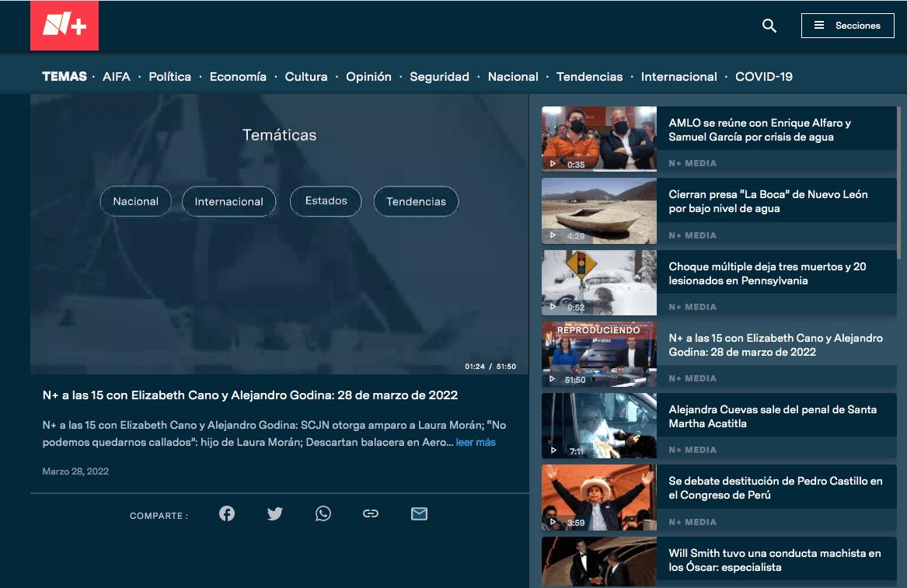Open headline Will Smith conducta machista
Image resolution: width=907 pixels, height=588 pixels.
775,560
